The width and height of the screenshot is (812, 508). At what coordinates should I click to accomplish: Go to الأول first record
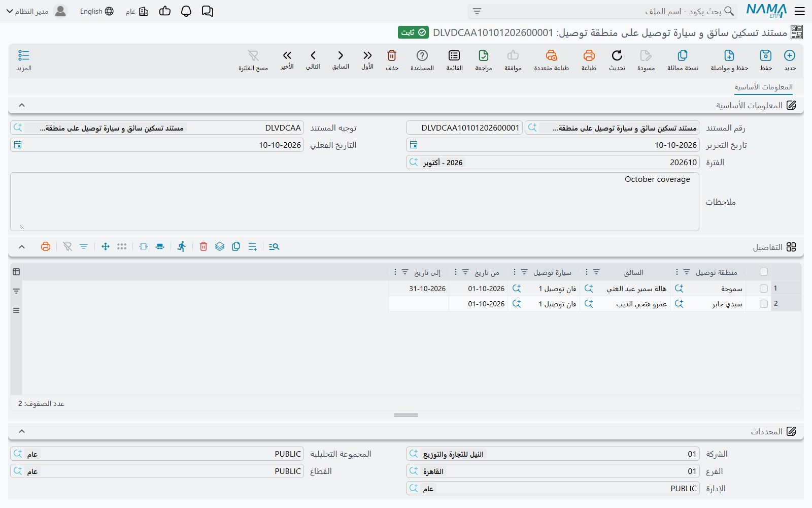coord(367,55)
